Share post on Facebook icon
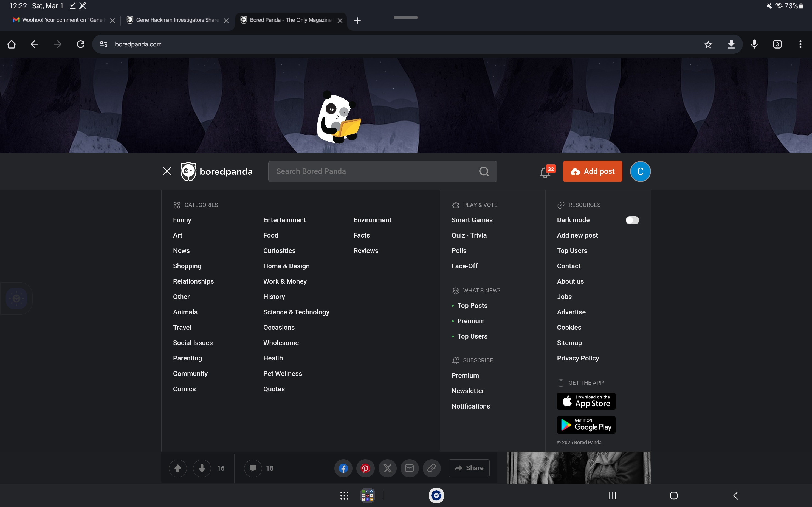The image size is (812, 507). coord(343,468)
